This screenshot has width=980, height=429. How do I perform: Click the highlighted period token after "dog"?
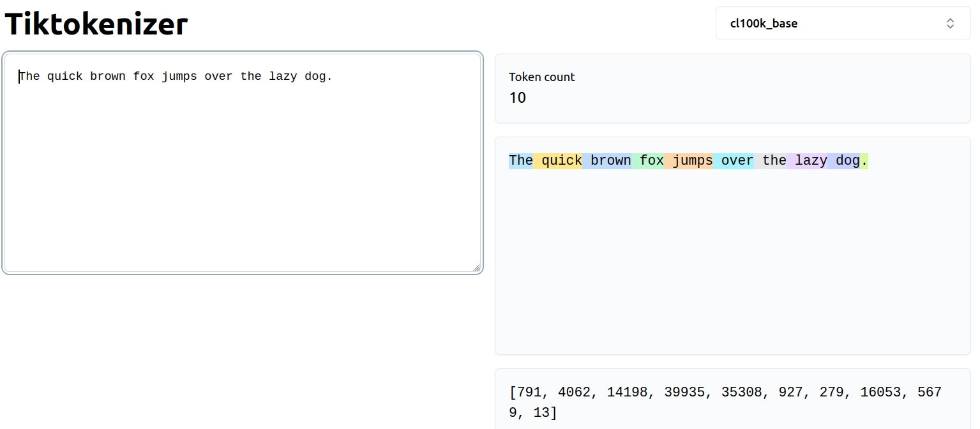(x=864, y=161)
